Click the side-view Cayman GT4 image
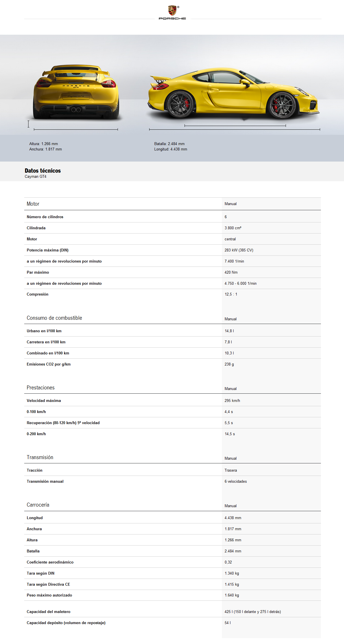Screen dimensions: 344x644 [x=233, y=93]
